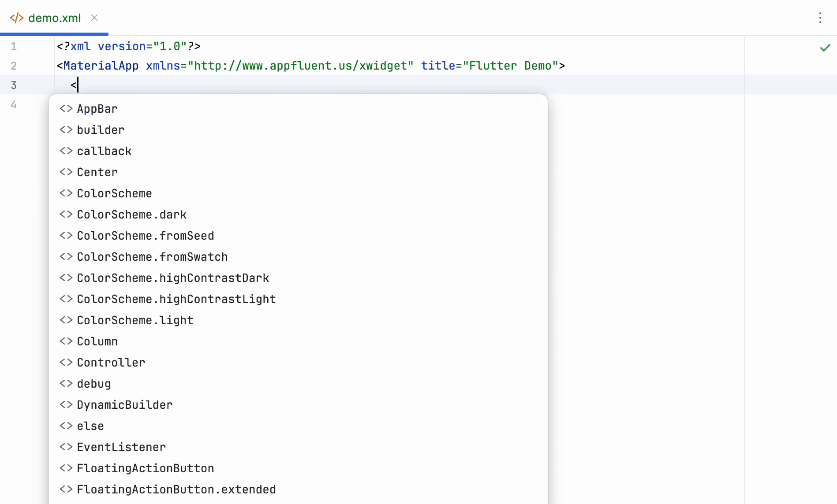This screenshot has width=837, height=504.
Task: Open the editor tab options menu
Action: tap(820, 18)
